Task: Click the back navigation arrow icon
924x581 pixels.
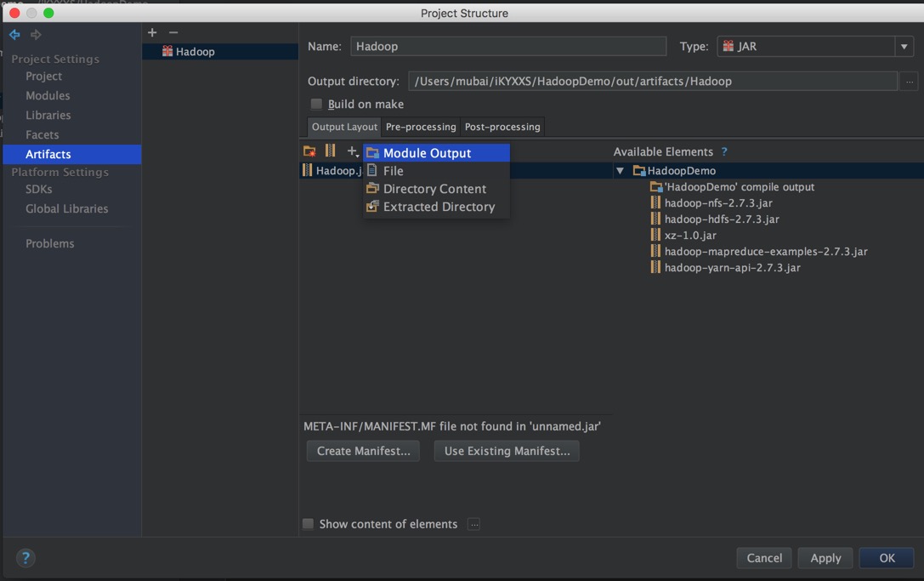Action: click(14, 35)
